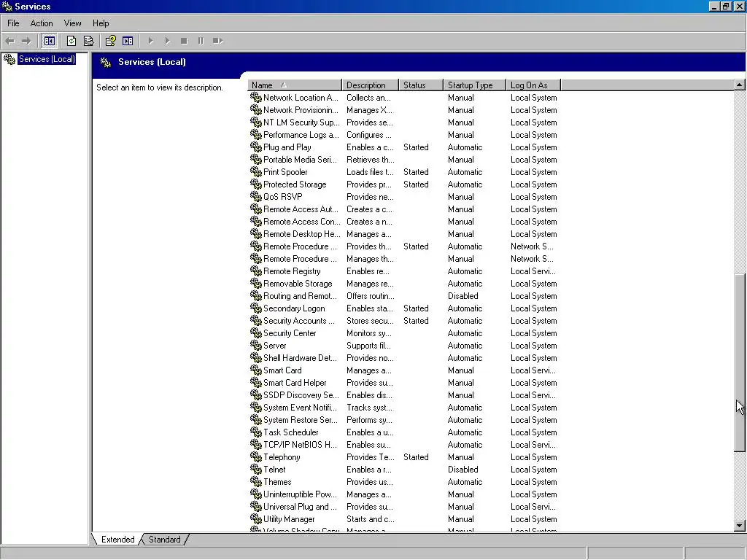Click the scrollbar down arrow of services list

click(x=740, y=526)
